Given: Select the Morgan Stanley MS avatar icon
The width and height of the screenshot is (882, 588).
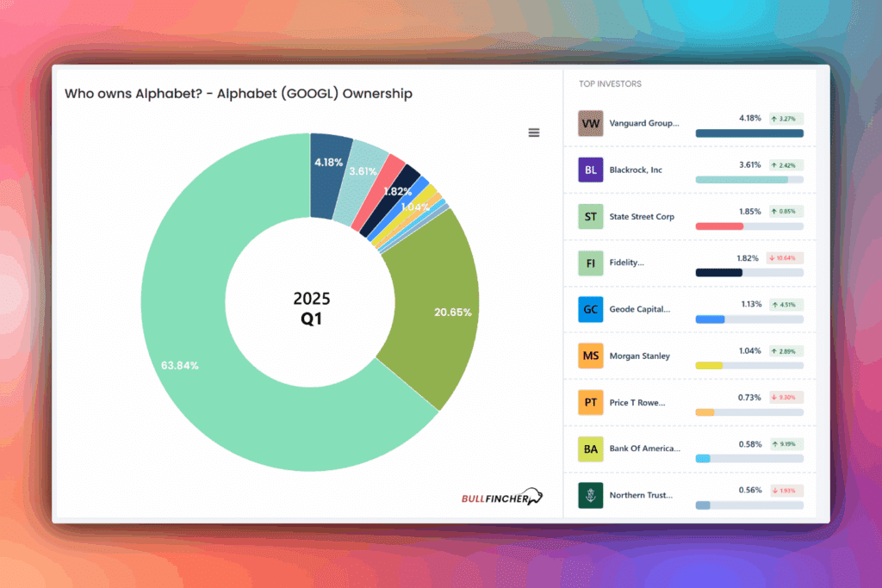Looking at the screenshot, I should (591, 356).
